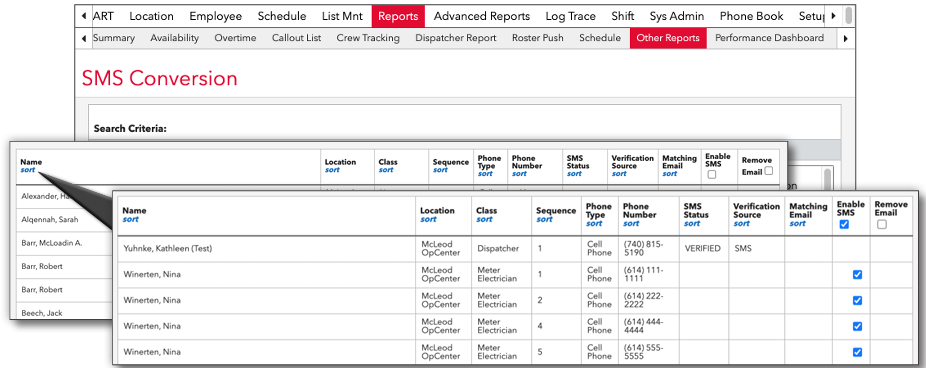Viewport: 926px width, 368px height.
Task: Sort front table by Name
Action: [x=130, y=219]
